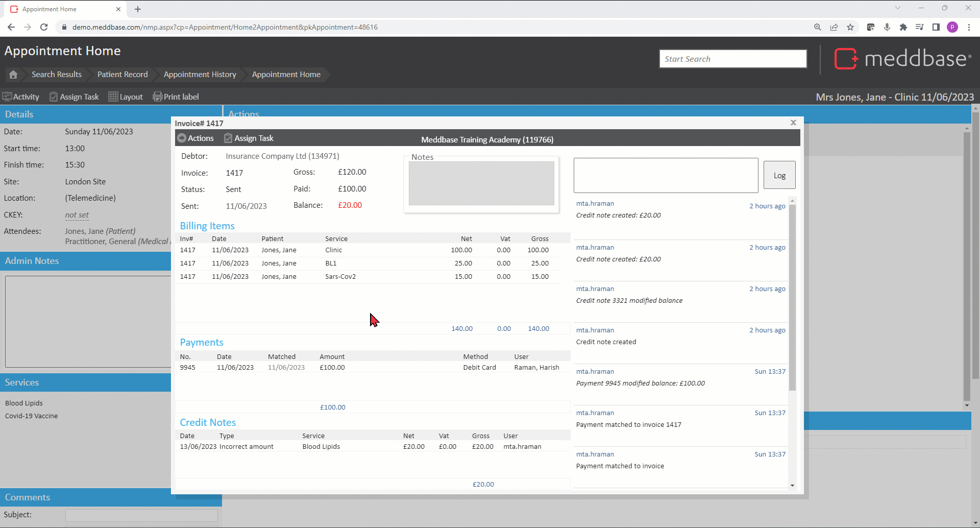Navigate to Search Results breadcrumb

(x=57, y=75)
